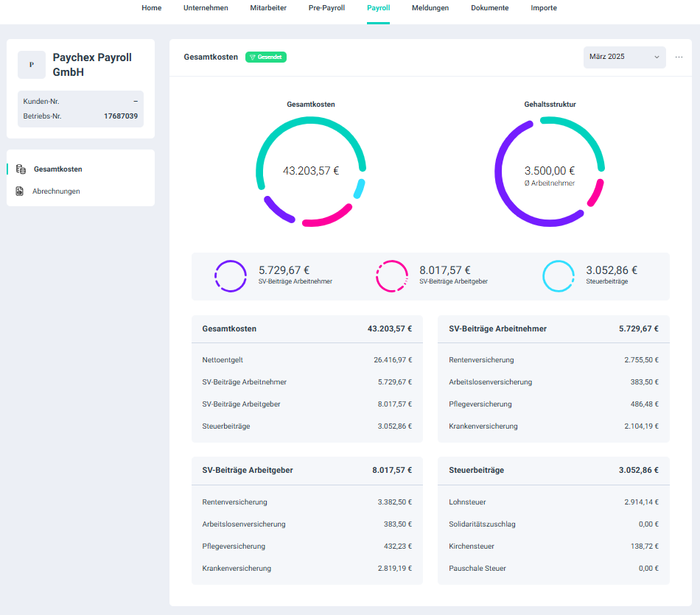Image resolution: width=700 pixels, height=615 pixels.
Task: Select Gesamtkosten in the sidebar
Action: pos(57,169)
